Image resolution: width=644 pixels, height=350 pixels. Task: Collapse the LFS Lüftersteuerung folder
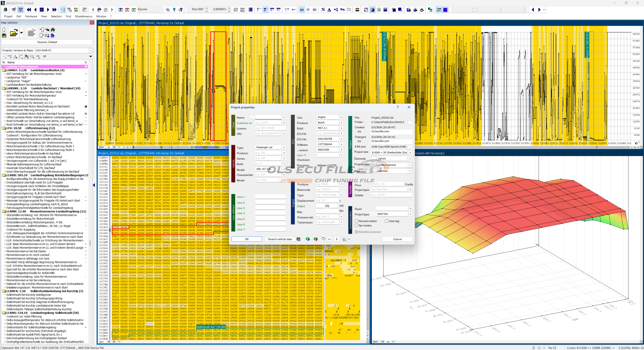pyautogui.click(x=4, y=128)
